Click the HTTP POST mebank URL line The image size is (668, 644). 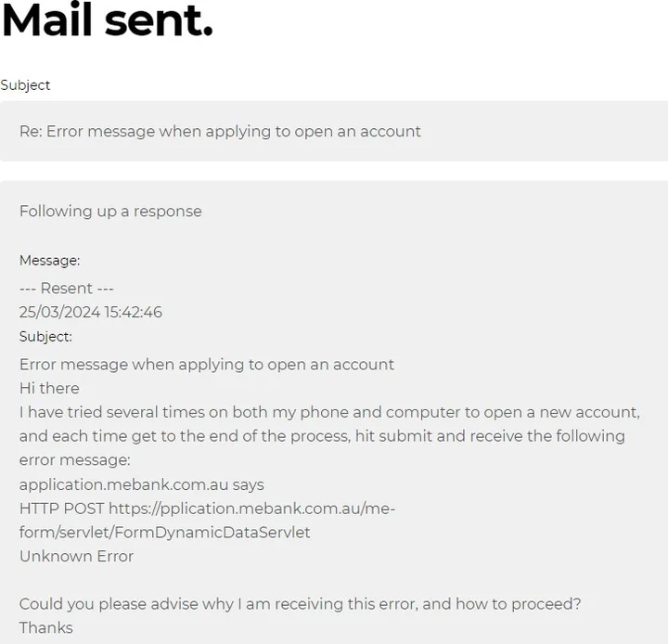coord(207,509)
